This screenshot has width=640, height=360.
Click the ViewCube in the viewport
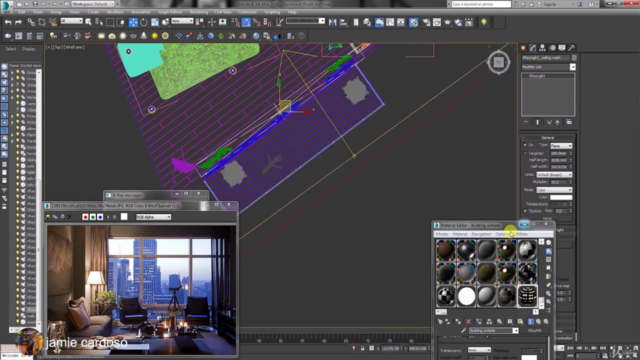[x=498, y=62]
